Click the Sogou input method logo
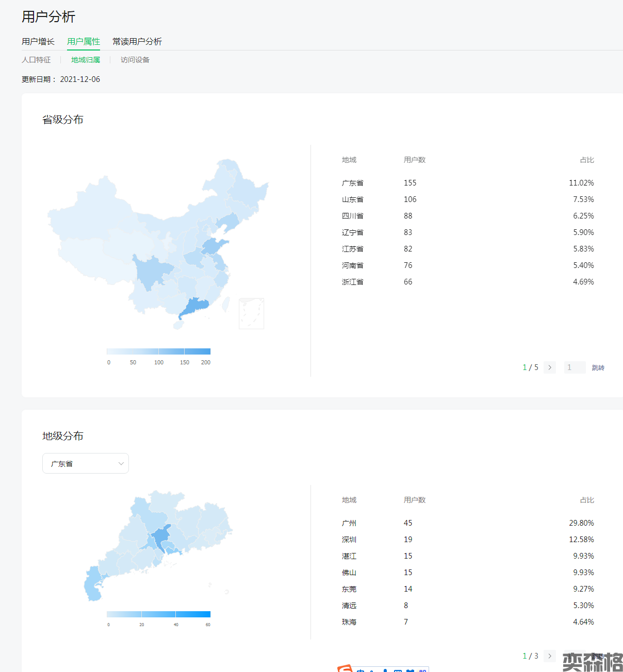The height and width of the screenshot is (672, 623). [x=345, y=669]
